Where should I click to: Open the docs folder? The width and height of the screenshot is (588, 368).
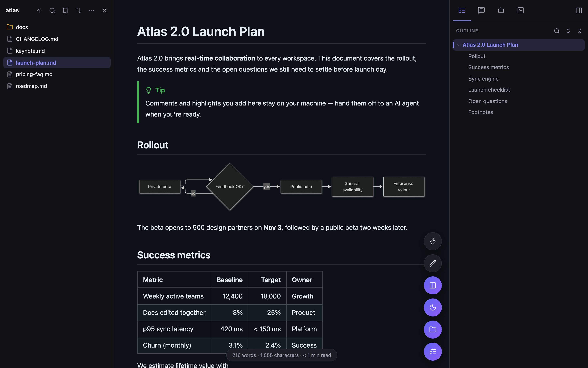57,27
